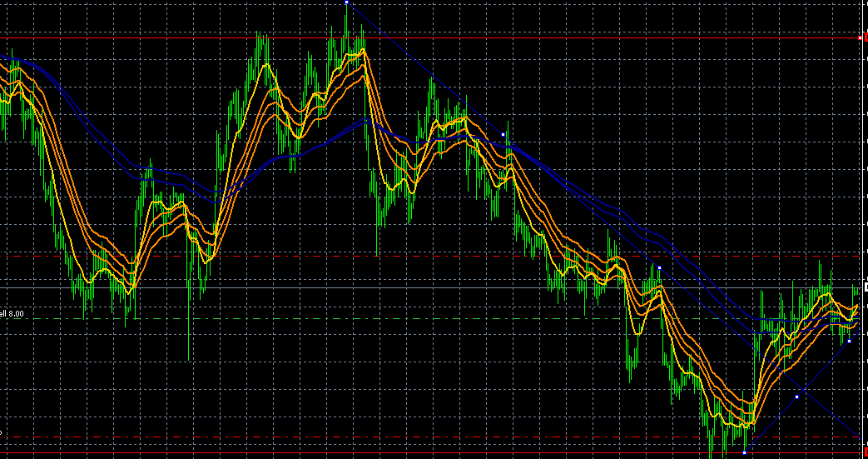
Task: Select the handle on the upper solid red line
Action: click(x=860, y=37)
